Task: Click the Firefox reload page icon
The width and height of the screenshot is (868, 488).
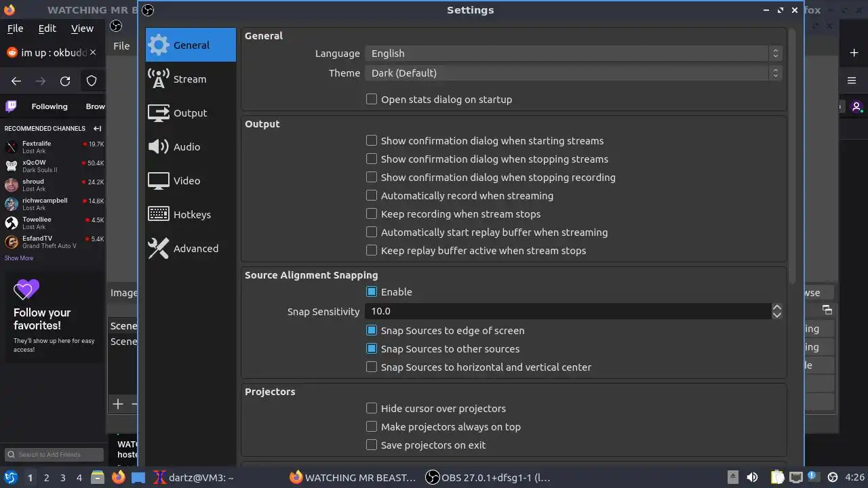Action: [65, 81]
